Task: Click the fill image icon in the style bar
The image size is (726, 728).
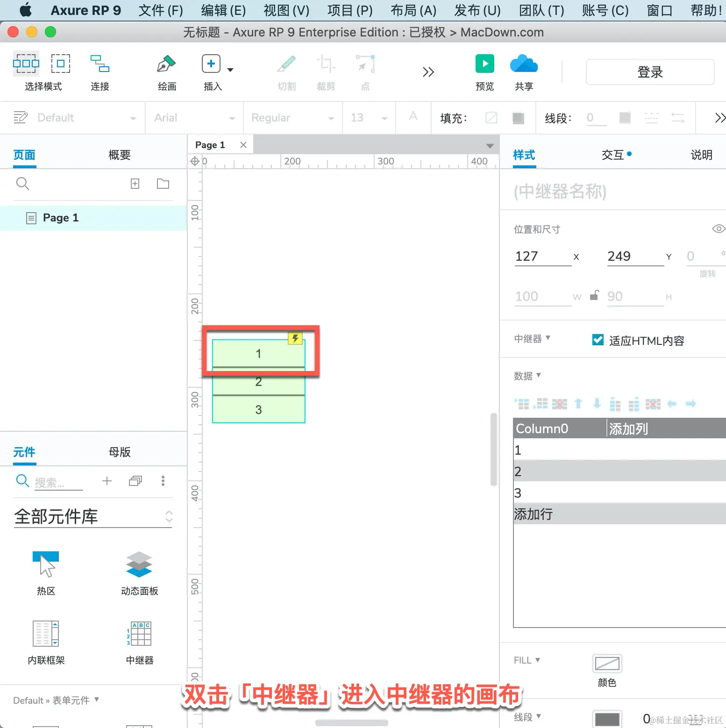Action: click(491, 118)
